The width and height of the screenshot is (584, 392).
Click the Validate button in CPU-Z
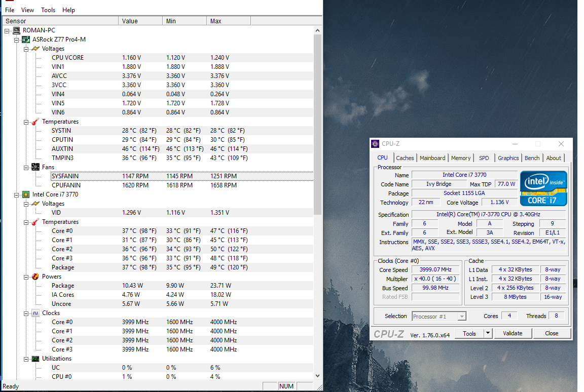[513, 333]
